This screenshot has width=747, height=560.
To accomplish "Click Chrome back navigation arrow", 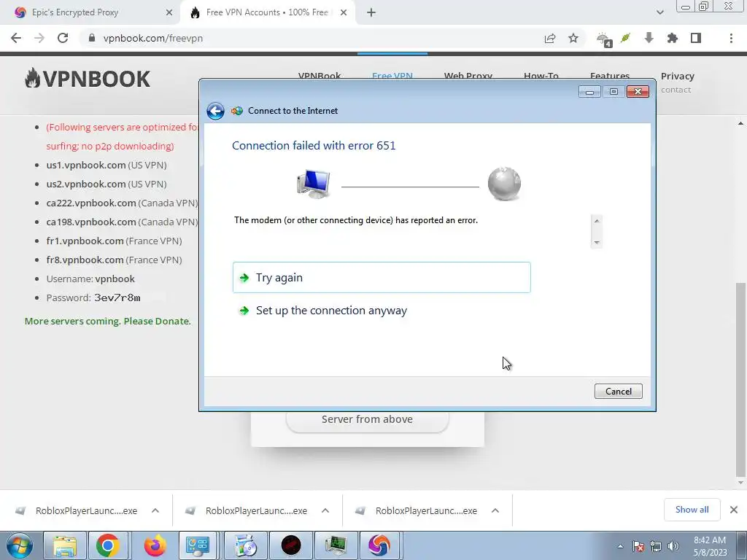I will (x=16, y=38).
